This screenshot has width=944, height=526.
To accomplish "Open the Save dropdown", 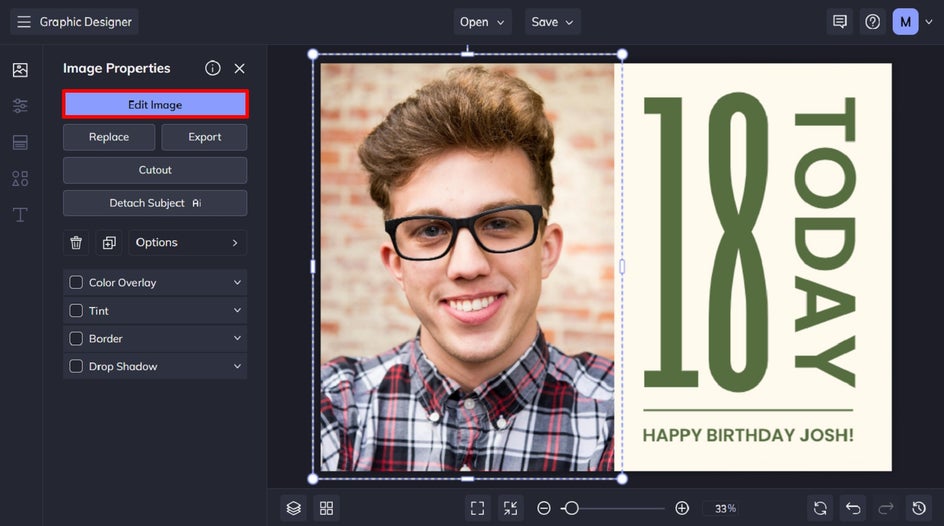I will pyautogui.click(x=552, y=22).
